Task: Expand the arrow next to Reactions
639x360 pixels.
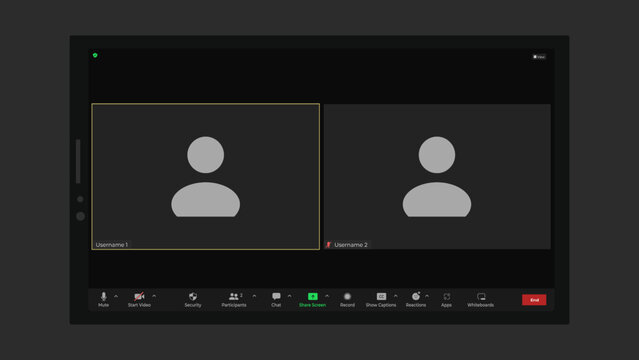Action: tap(427, 296)
